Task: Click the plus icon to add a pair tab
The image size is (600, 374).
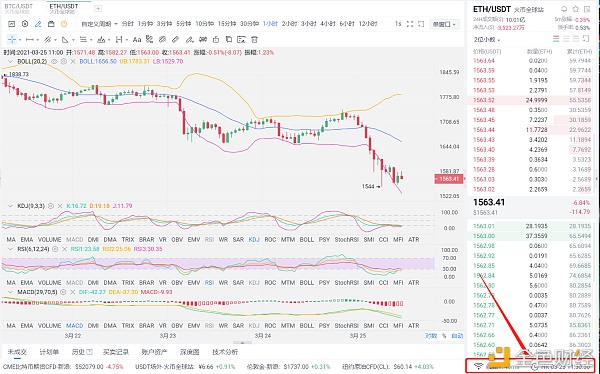Action: (x=98, y=8)
